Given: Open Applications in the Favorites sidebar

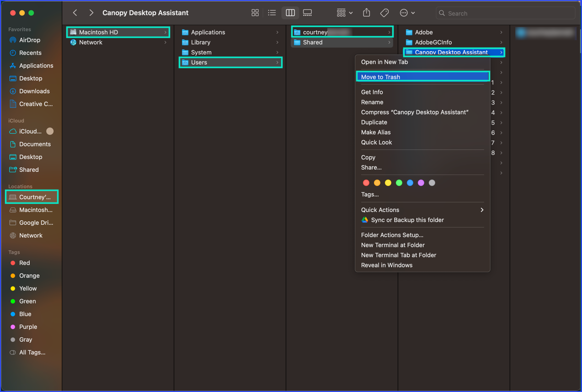Looking at the screenshot, I should click(36, 66).
